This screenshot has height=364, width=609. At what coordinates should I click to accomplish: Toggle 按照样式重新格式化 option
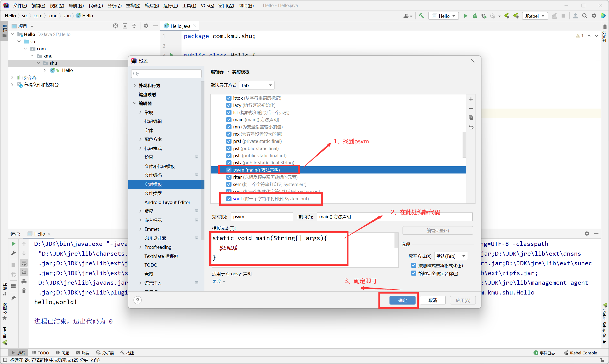(x=413, y=265)
